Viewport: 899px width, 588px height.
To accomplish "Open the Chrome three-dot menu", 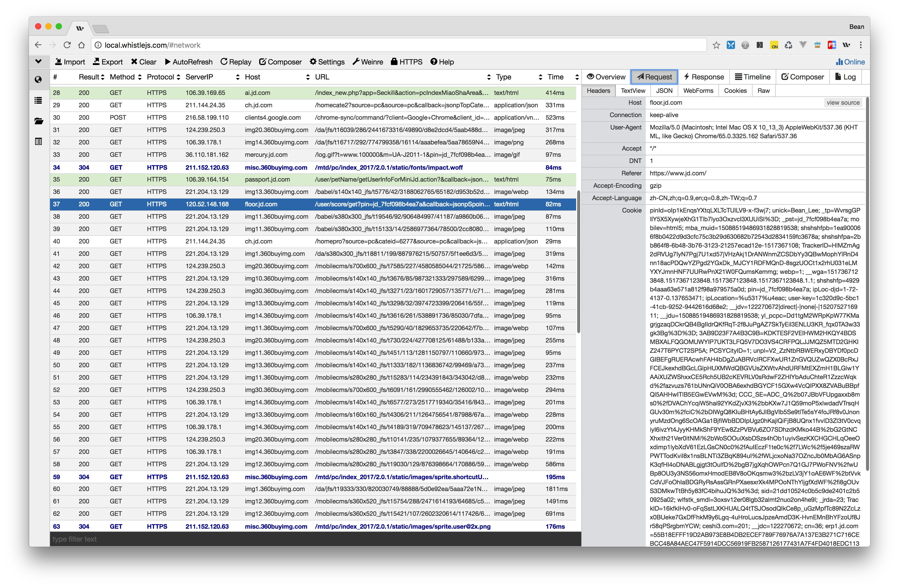I will coord(861,45).
